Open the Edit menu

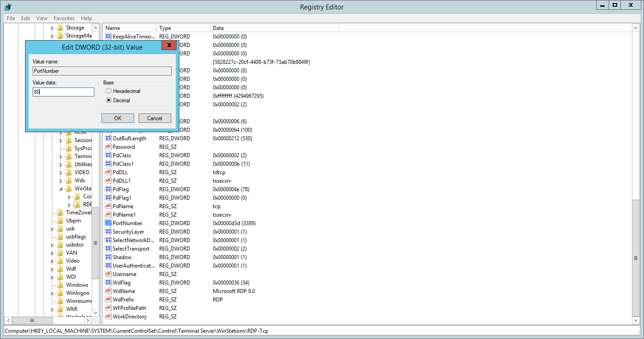click(x=25, y=18)
